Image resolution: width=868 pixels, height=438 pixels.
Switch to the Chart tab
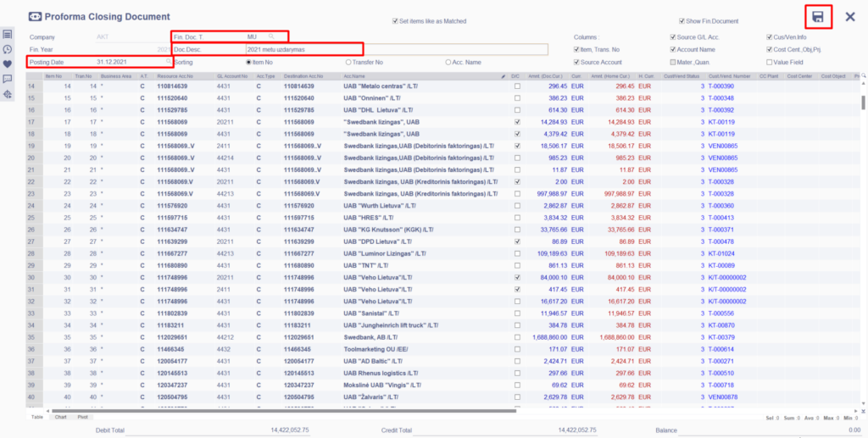(60, 417)
